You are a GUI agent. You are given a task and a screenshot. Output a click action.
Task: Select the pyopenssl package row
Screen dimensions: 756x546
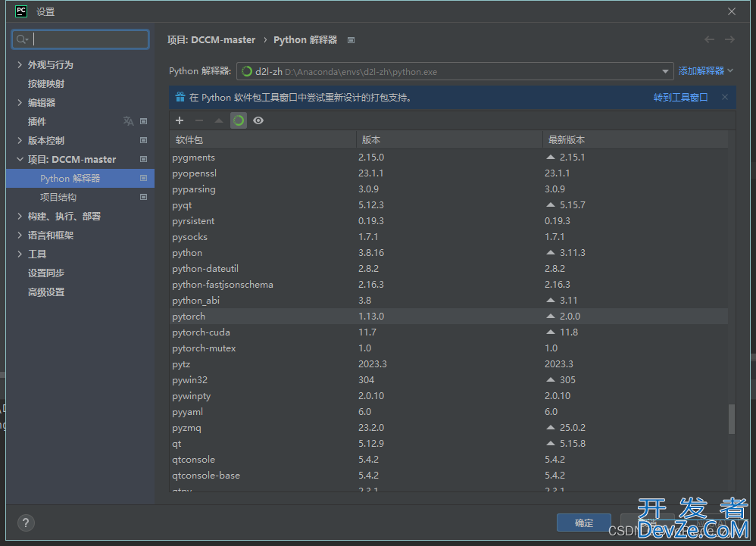pyautogui.click(x=449, y=173)
